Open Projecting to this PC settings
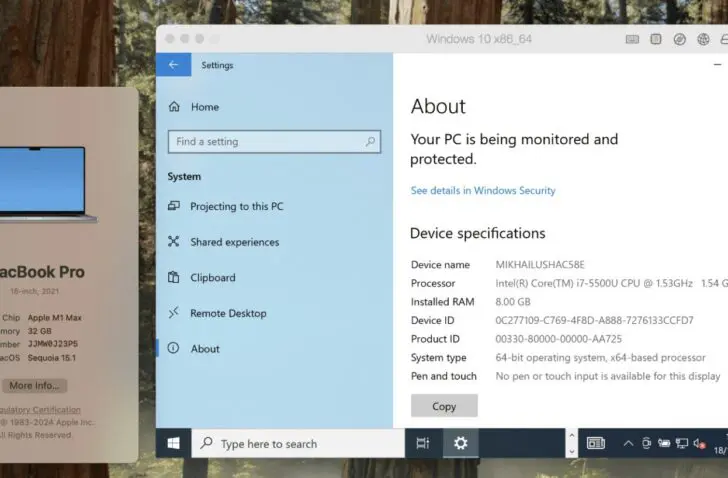This screenshot has height=478, width=728. (x=236, y=207)
